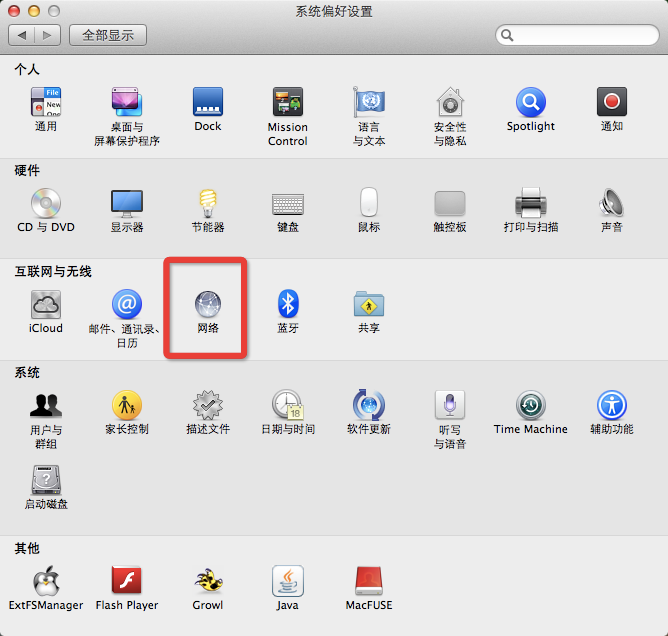
Task: Open the iCloud preference pane
Action: (x=46, y=304)
